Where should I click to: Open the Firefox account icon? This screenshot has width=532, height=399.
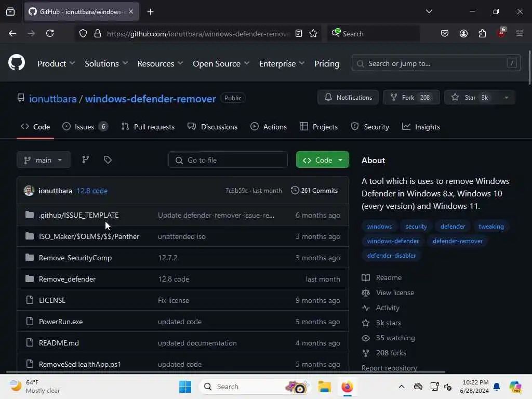click(x=463, y=33)
